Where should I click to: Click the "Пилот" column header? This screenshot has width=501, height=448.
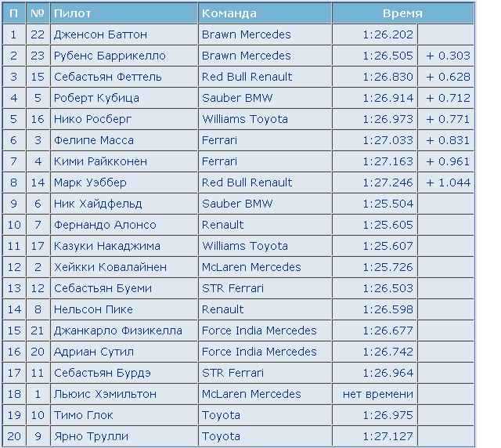73,13
